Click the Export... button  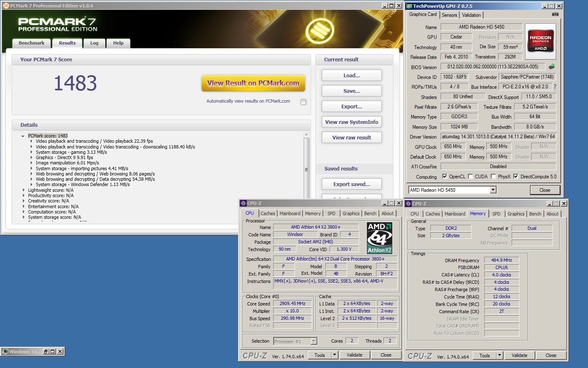(352, 106)
